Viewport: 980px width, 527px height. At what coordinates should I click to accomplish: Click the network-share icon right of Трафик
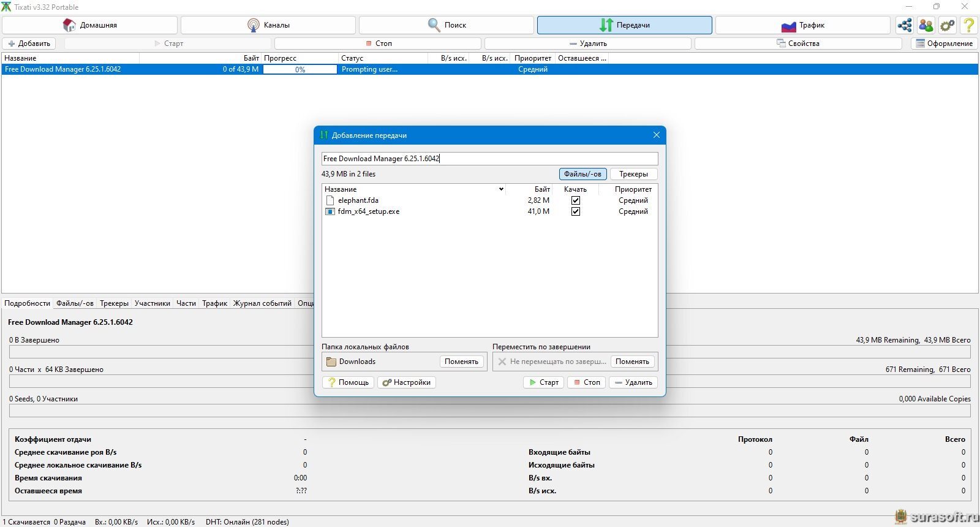905,25
